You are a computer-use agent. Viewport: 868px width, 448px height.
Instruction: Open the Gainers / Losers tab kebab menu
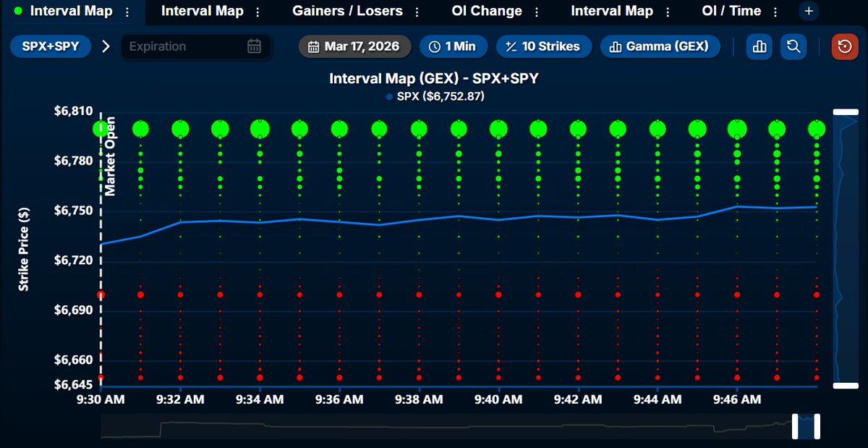tap(417, 12)
